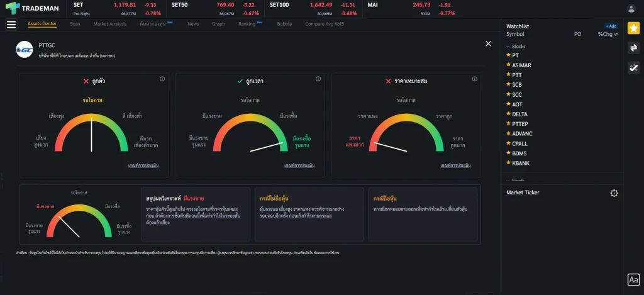The height and width of the screenshot is (295, 644).
Task: Open Market Ticker settings gear
Action: [x=614, y=193]
